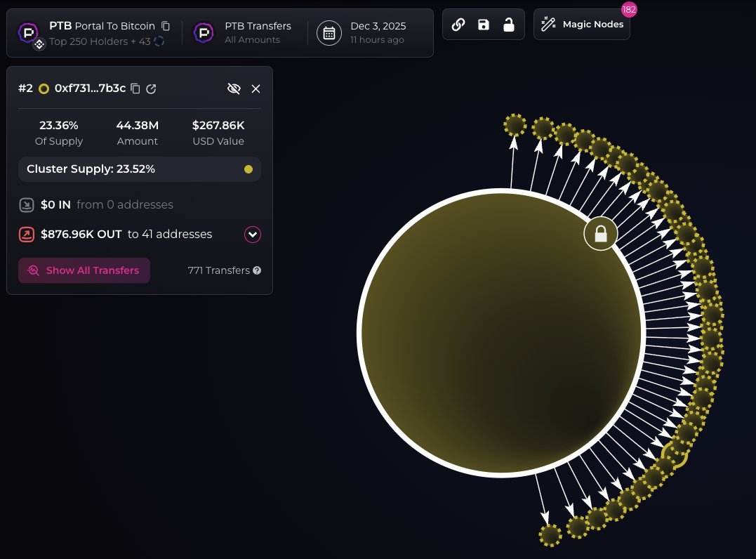Open the 771 Transfers help tooltip
The image size is (756, 559).
coord(257,270)
